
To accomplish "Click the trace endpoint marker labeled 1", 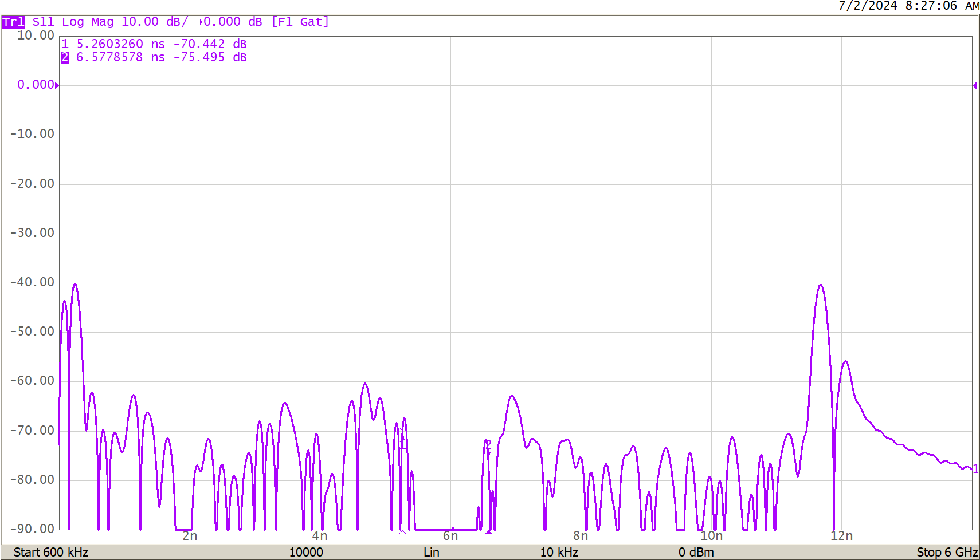I will (x=975, y=468).
